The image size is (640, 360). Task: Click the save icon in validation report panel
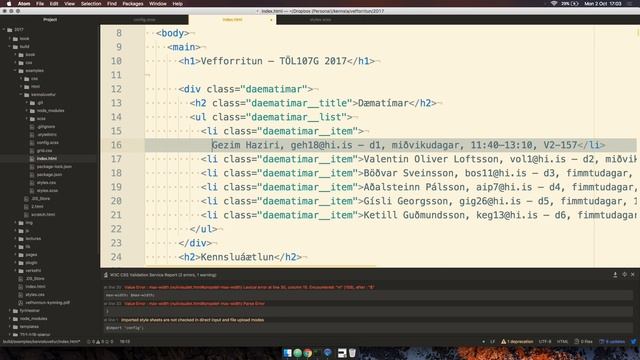(615, 275)
